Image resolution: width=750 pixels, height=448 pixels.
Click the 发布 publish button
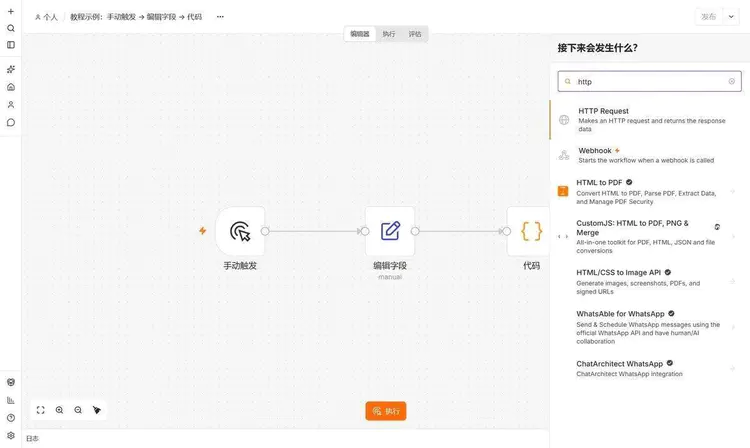click(x=708, y=17)
